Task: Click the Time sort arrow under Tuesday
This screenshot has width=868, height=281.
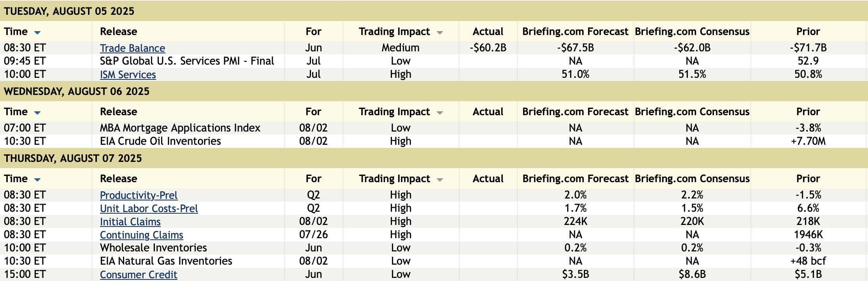Action: (37, 32)
